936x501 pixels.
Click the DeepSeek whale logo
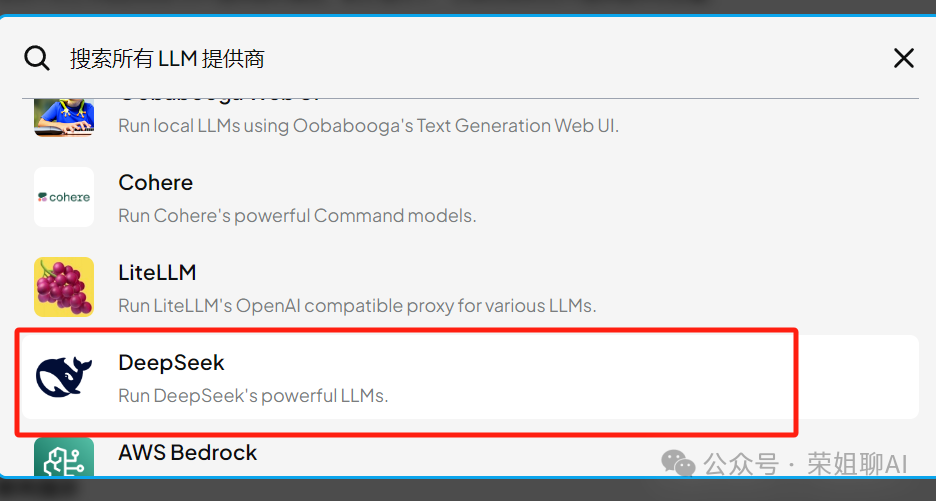pyautogui.click(x=64, y=377)
